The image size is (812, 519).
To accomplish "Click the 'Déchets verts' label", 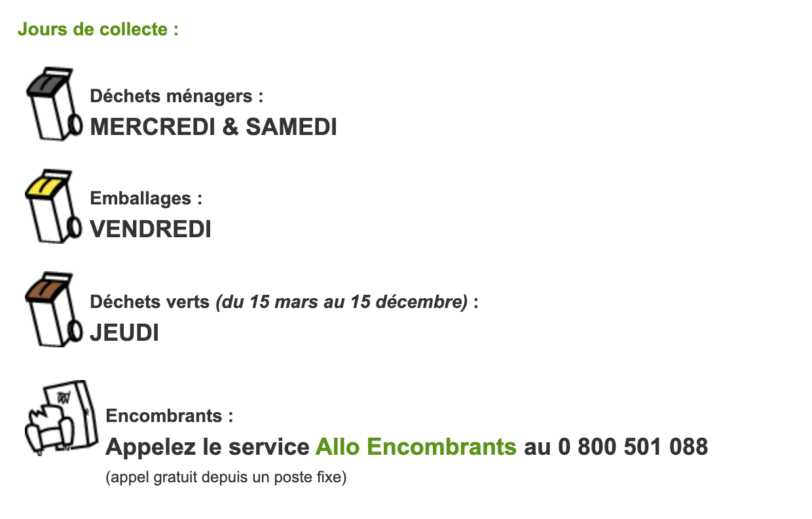I will coord(151,303).
